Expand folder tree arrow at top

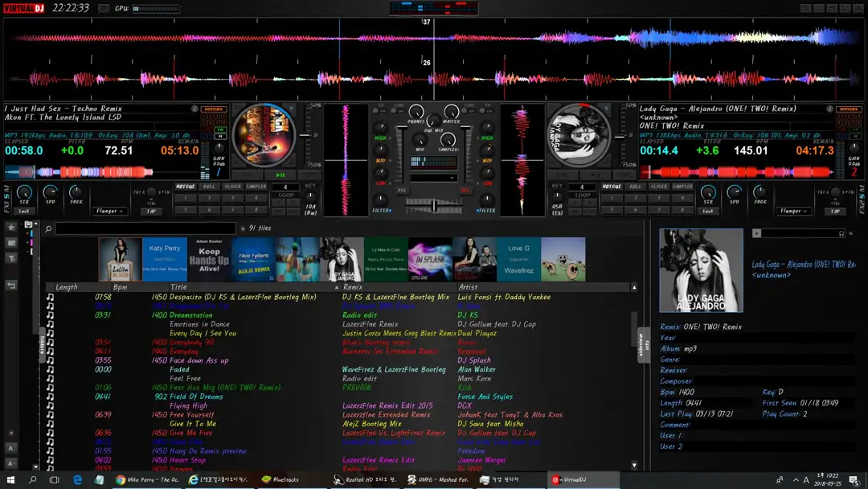click(36, 224)
